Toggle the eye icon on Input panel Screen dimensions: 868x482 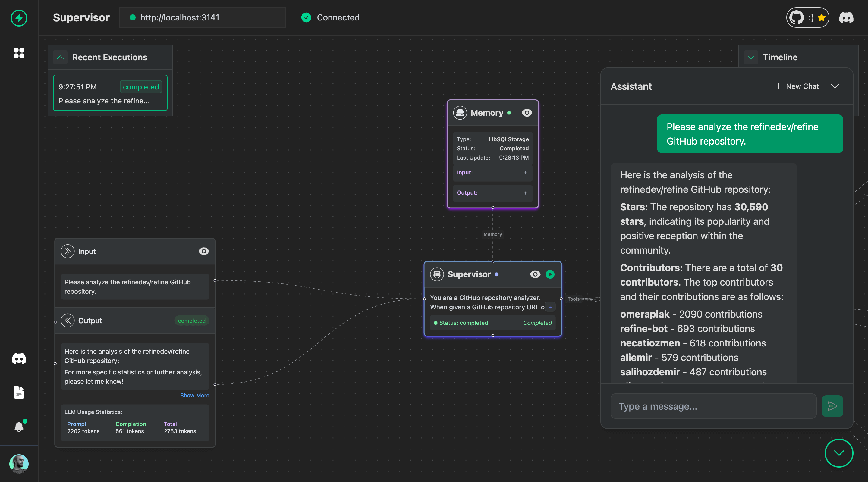pos(203,251)
